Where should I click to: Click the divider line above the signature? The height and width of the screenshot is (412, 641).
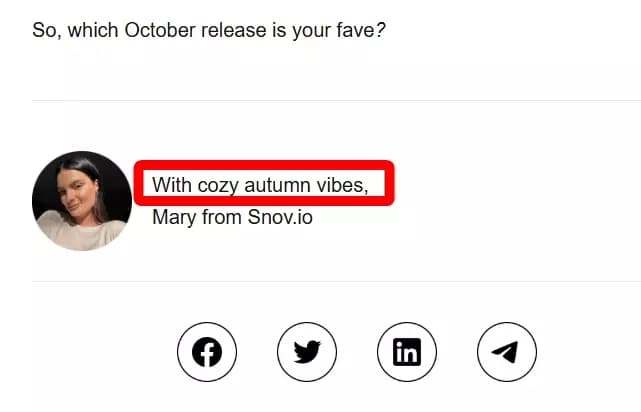coord(336,100)
